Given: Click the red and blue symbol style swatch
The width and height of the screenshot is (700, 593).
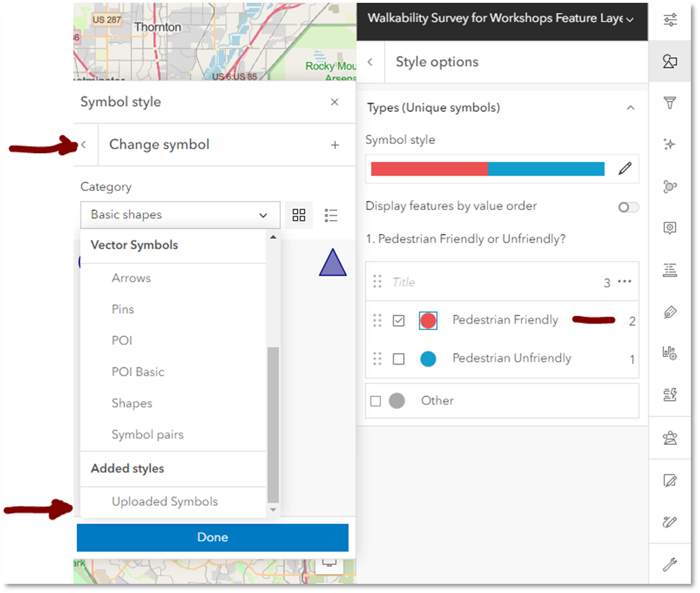Looking at the screenshot, I should 487,169.
